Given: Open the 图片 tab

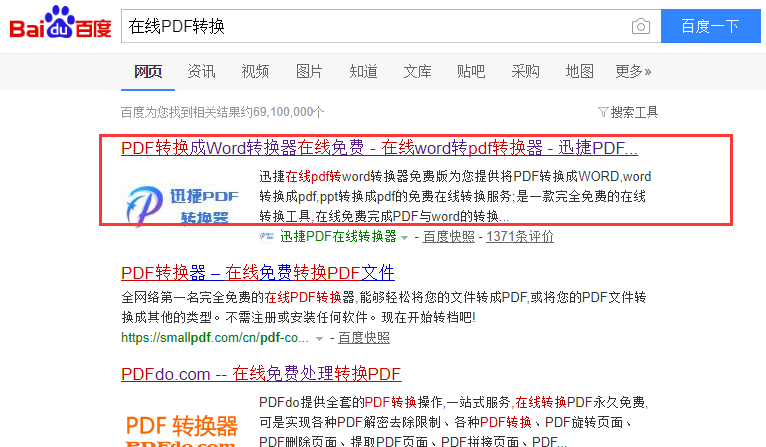Looking at the screenshot, I should [309, 71].
